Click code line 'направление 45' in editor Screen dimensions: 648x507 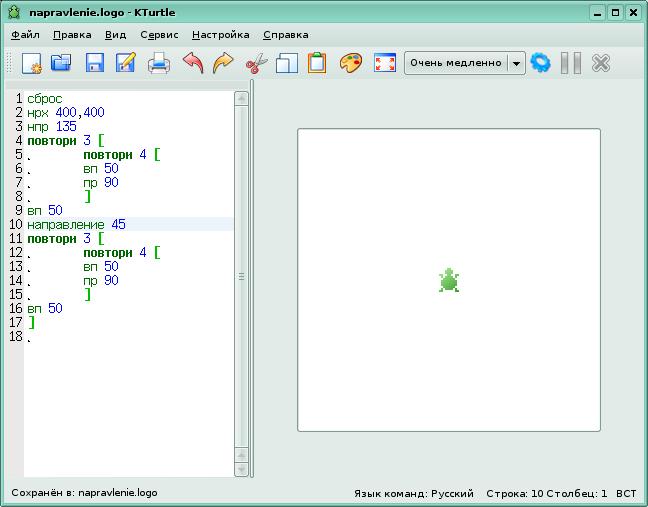coord(76,225)
